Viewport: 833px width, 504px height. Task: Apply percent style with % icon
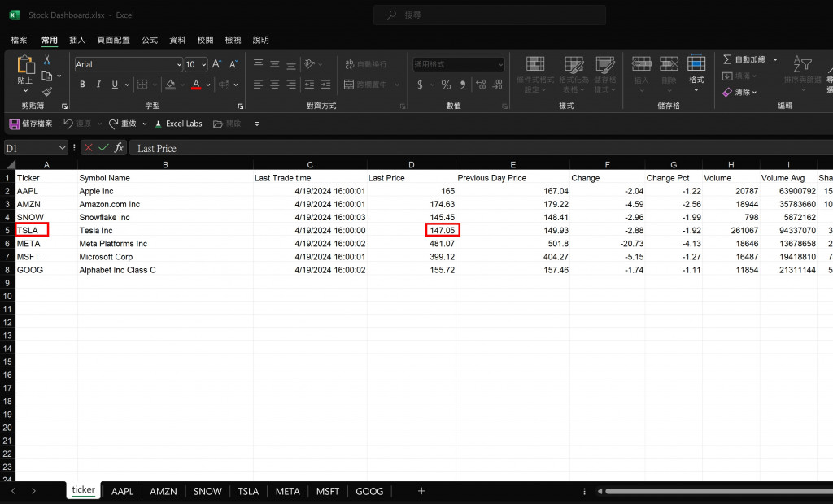click(x=447, y=85)
